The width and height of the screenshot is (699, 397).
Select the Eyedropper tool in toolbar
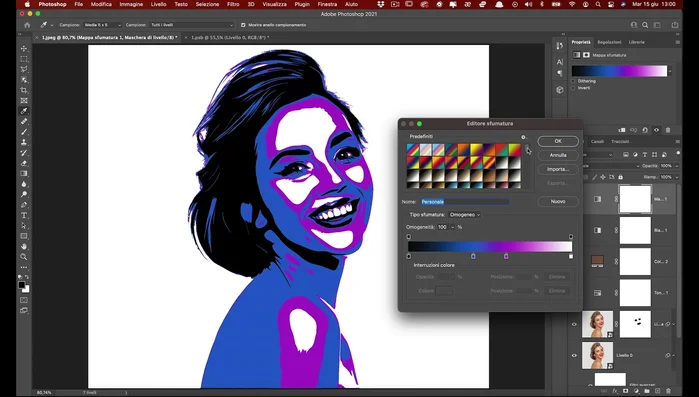24,111
